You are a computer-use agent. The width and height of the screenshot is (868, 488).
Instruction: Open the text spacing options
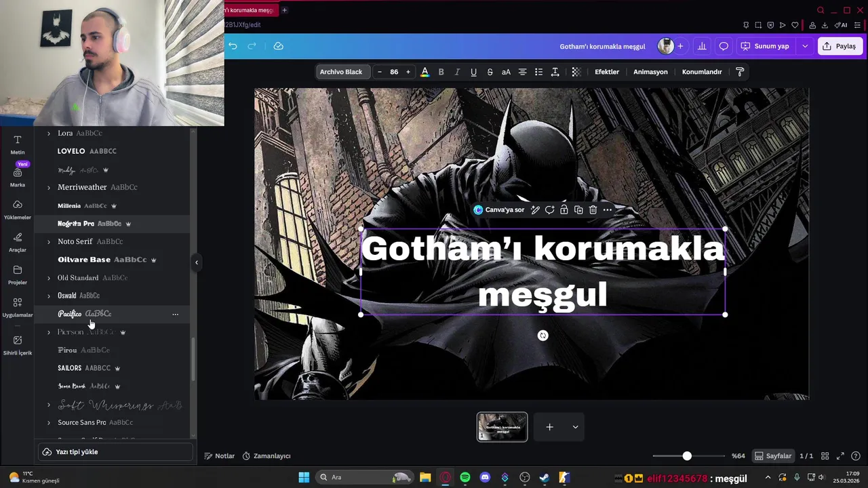click(555, 72)
